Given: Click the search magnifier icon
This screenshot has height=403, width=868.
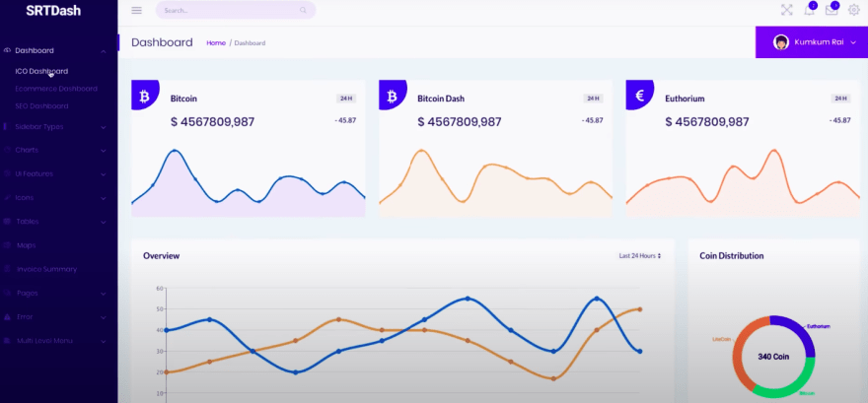Looking at the screenshot, I should pos(303,10).
